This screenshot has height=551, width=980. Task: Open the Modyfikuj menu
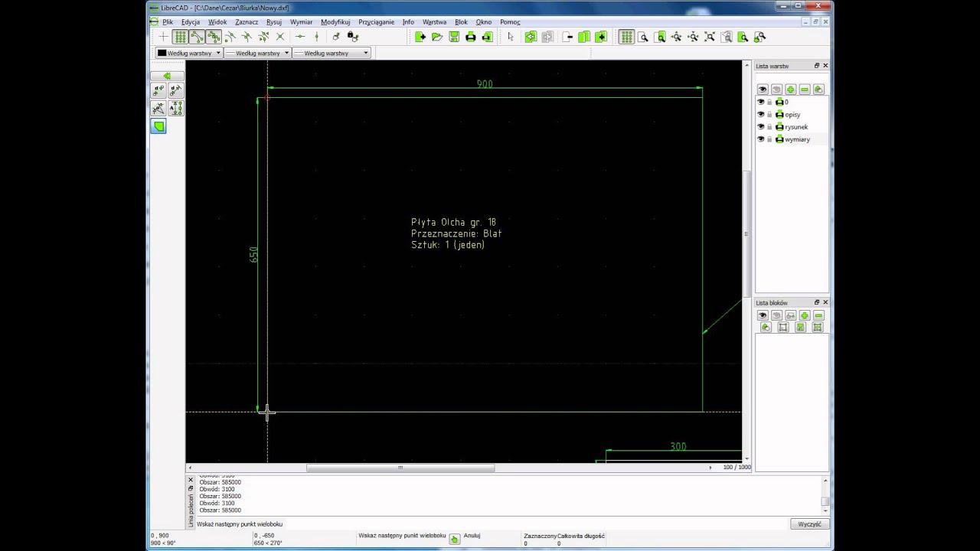coord(335,22)
